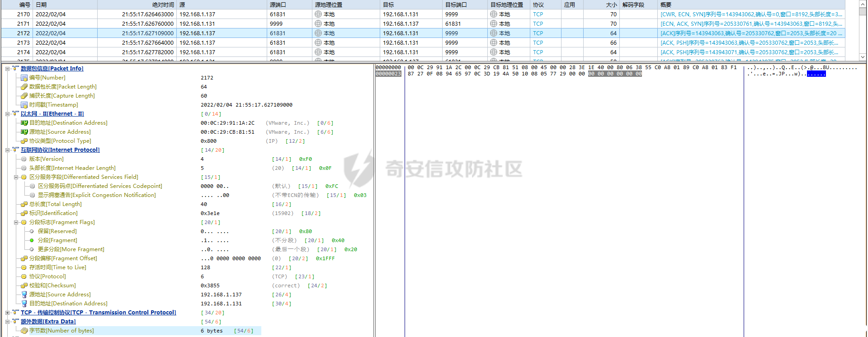Click the Packet Info node icon

coord(15,69)
